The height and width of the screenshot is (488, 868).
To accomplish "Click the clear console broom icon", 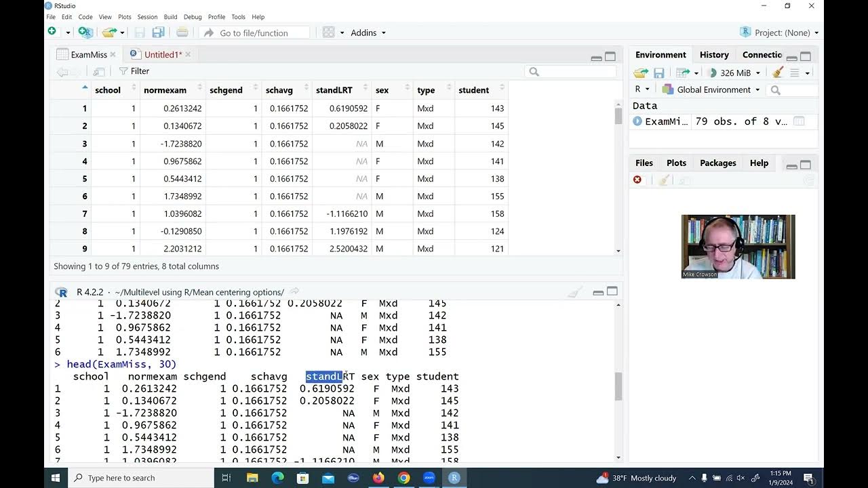I will click(575, 292).
